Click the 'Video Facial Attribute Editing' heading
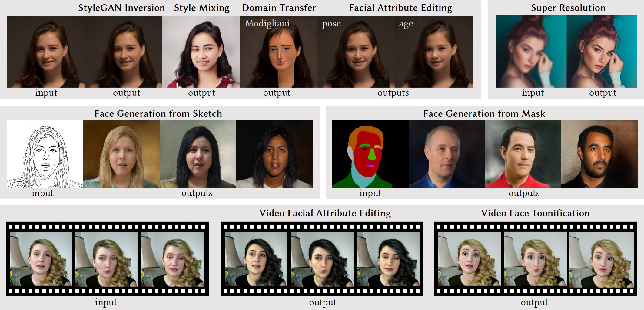Screen dimensions: 644x310 pyautogui.click(x=325, y=213)
